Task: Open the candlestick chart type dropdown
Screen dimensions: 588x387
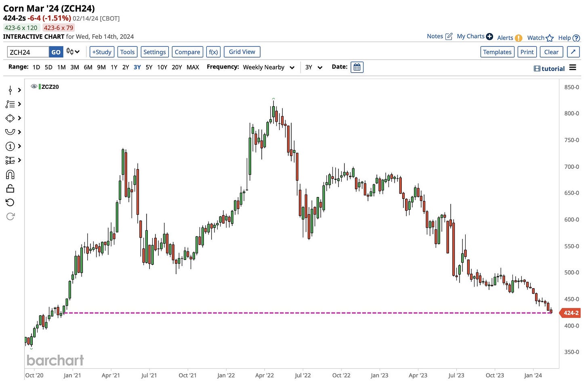Action: click(x=73, y=52)
